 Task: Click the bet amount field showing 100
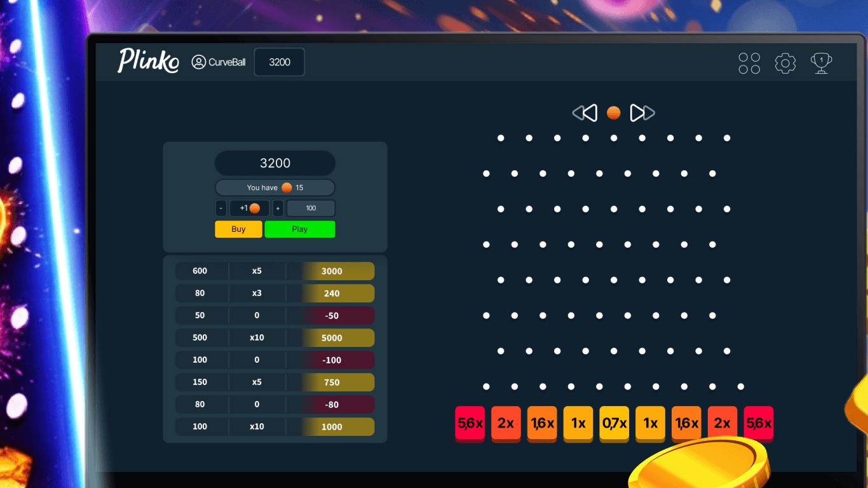(311, 208)
